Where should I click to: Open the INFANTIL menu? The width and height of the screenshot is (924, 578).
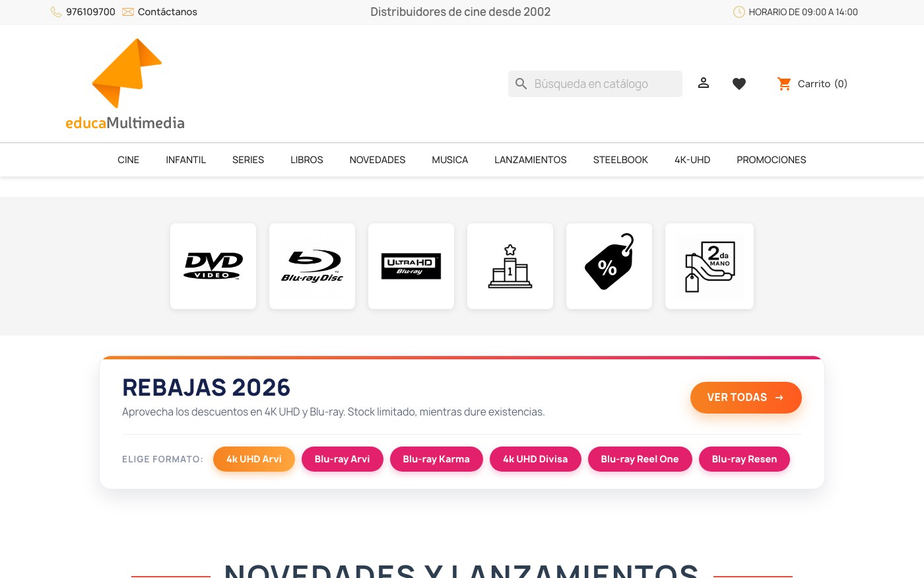tap(186, 160)
